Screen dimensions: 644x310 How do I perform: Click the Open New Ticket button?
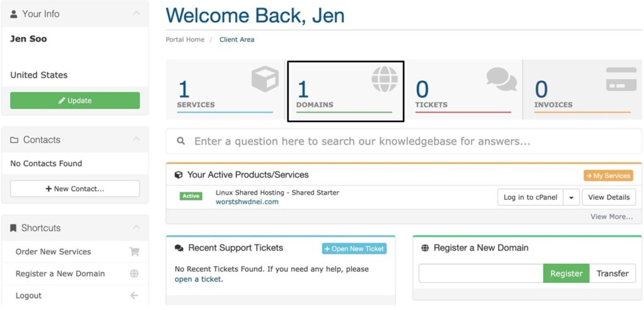355,249
